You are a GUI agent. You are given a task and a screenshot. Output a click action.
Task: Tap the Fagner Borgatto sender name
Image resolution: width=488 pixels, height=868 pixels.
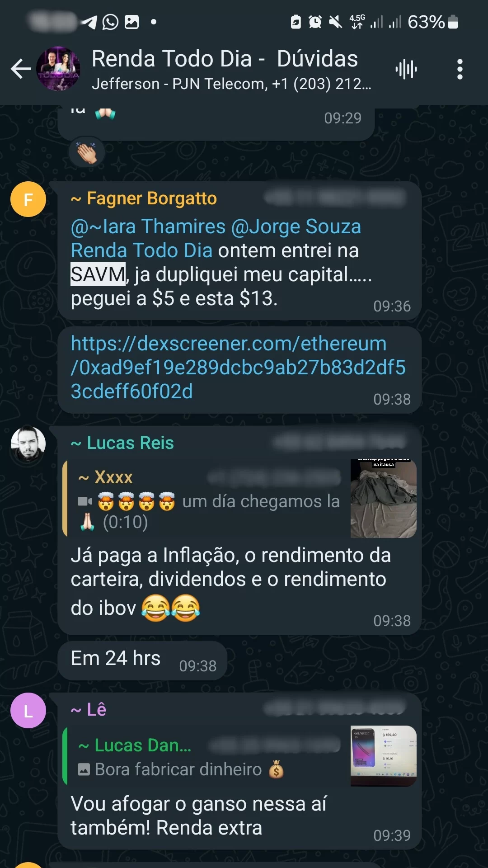click(144, 198)
